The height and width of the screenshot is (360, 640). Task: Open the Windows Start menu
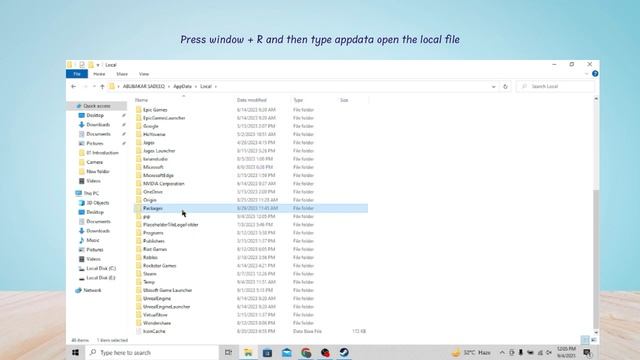76,352
